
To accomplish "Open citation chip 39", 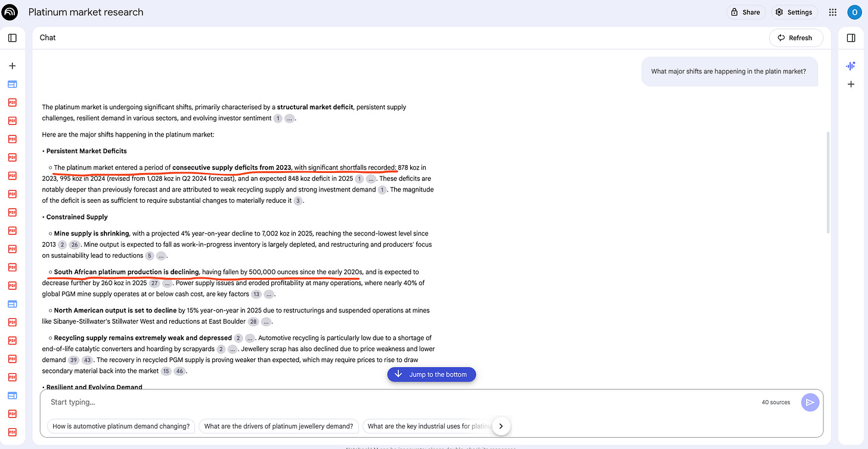I will pos(73,360).
